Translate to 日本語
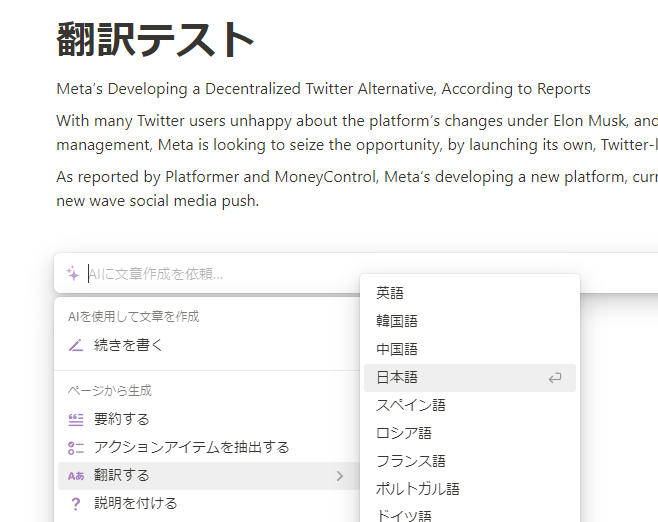 coord(470,378)
